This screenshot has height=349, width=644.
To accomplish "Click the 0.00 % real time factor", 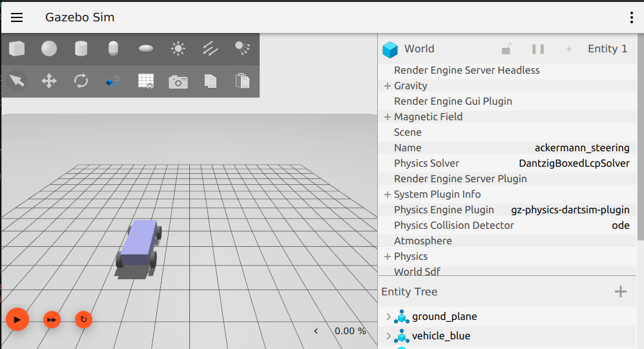I will click(350, 331).
